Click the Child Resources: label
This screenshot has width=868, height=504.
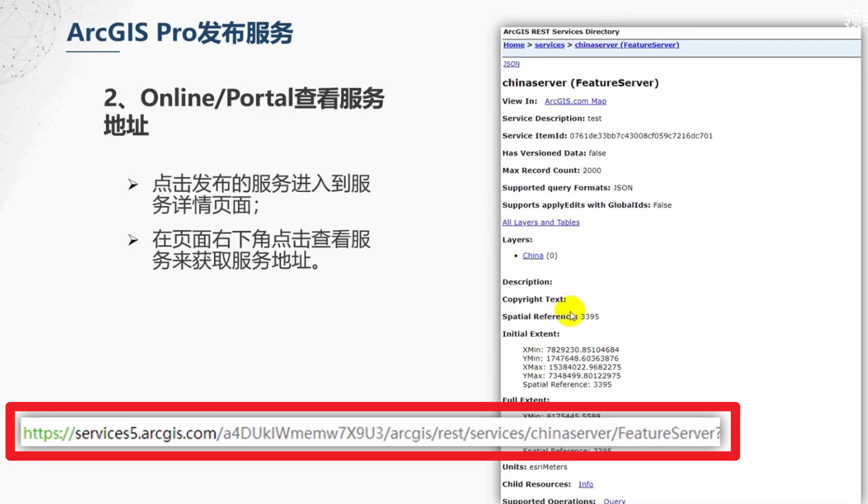(536, 485)
